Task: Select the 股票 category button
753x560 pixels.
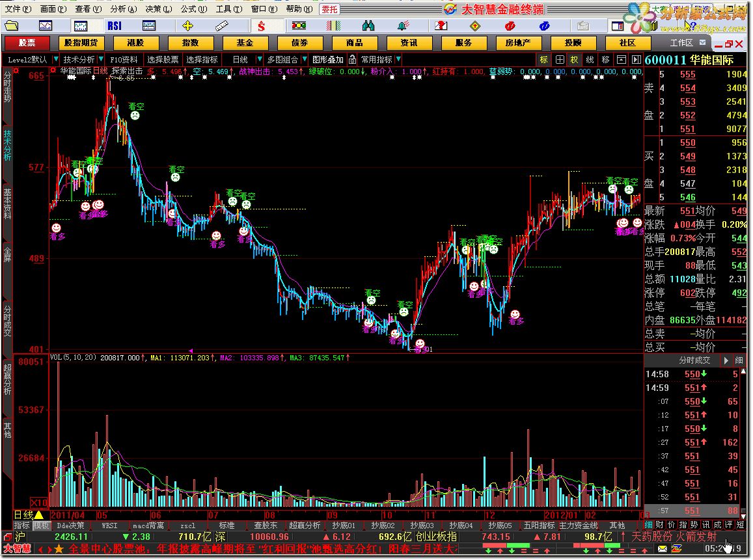Action: pyautogui.click(x=27, y=43)
